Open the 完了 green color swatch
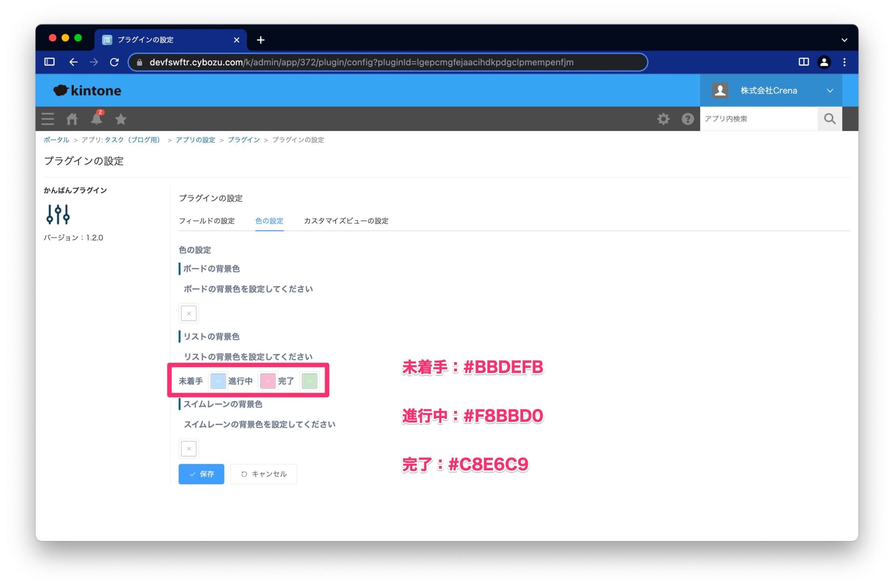 [x=310, y=381]
